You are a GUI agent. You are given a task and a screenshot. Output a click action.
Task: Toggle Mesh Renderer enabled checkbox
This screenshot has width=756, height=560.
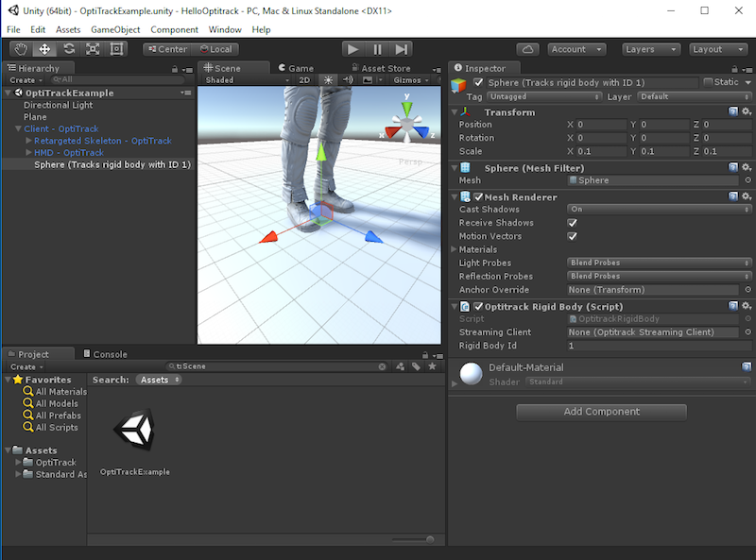(478, 196)
